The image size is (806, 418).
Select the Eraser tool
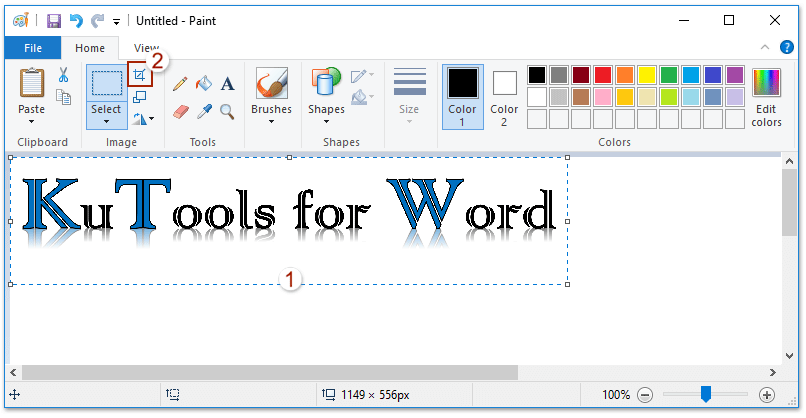point(181,111)
